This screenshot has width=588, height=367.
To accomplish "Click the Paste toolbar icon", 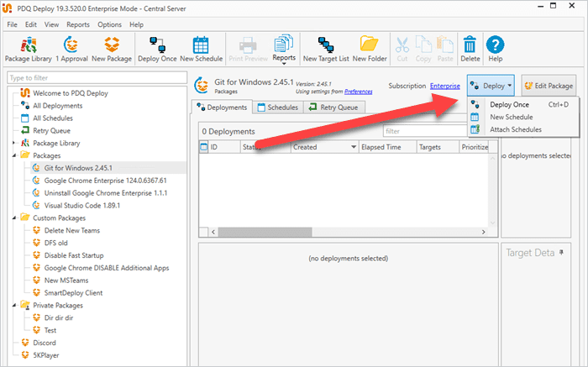I will coord(445,49).
